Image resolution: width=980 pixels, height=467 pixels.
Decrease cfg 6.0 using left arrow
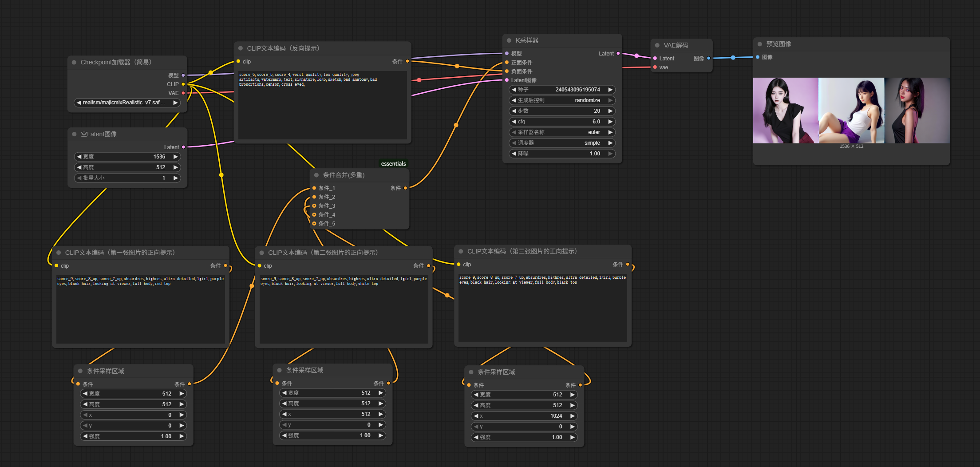(x=514, y=122)
